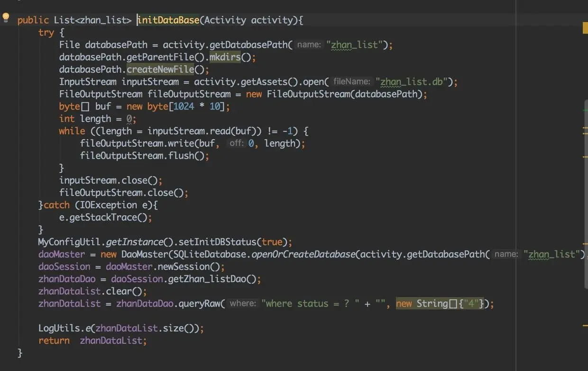This screenshot has width=588, height=371.
Task: Click the 'try' keyword
Action: (x=46, y=33)
